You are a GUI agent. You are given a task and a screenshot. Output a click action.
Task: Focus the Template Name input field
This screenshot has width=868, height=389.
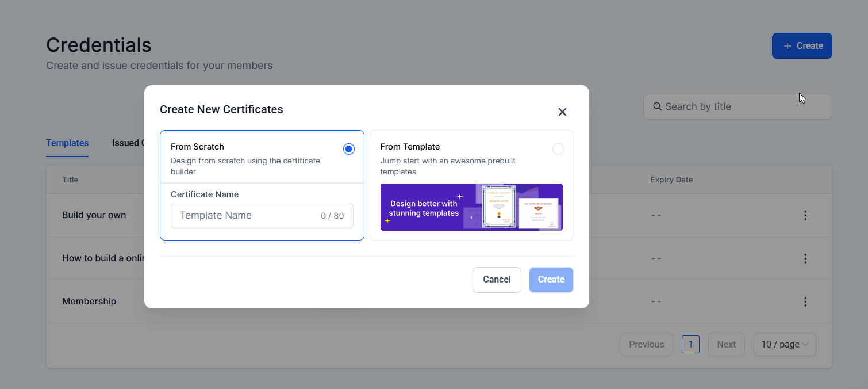tap(247, 216)
